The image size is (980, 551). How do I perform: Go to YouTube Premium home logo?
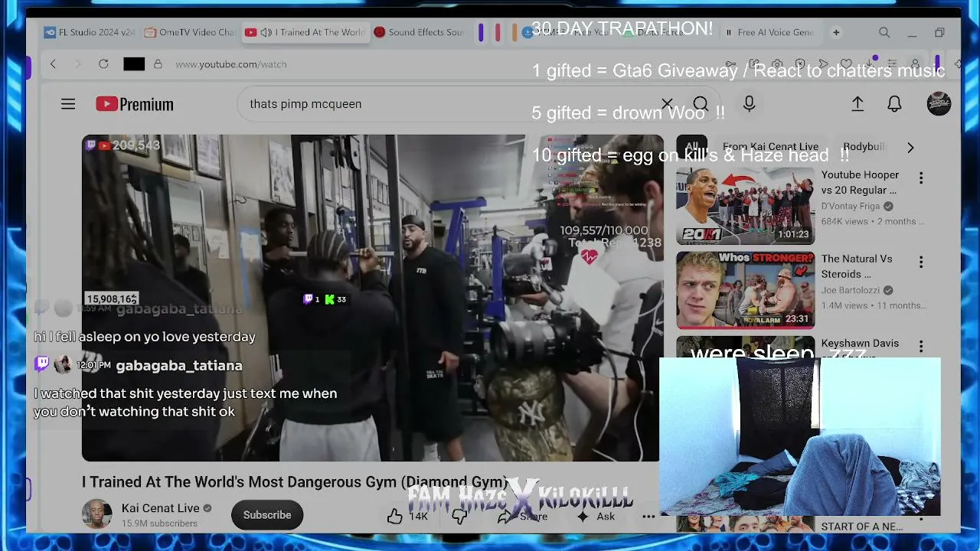pyautogui.click(x=135, y=104)
